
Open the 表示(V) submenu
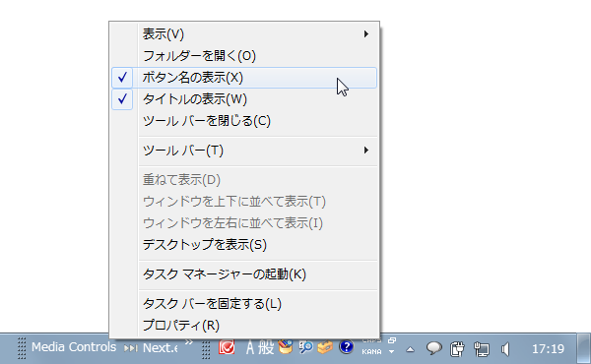[244, 34]
